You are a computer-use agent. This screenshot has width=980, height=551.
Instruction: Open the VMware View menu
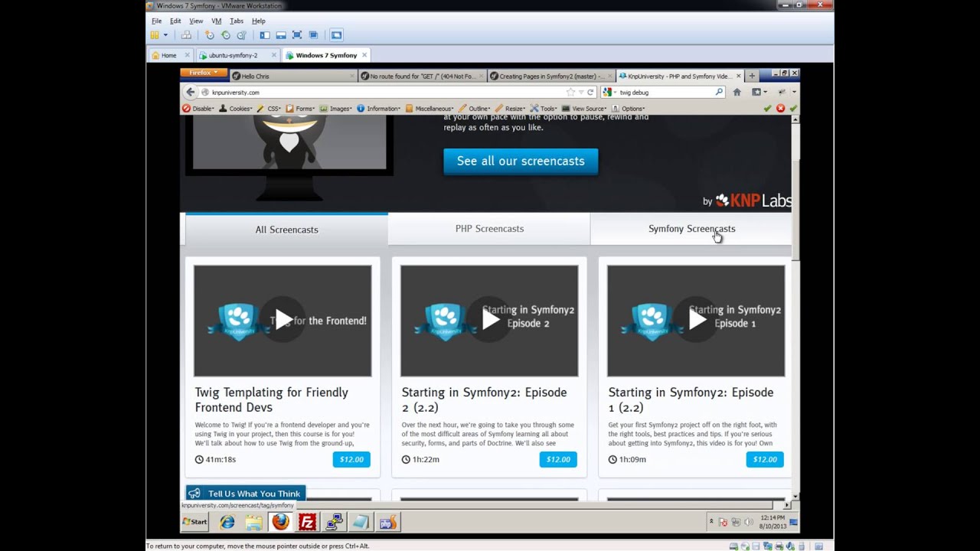[196, 21]
